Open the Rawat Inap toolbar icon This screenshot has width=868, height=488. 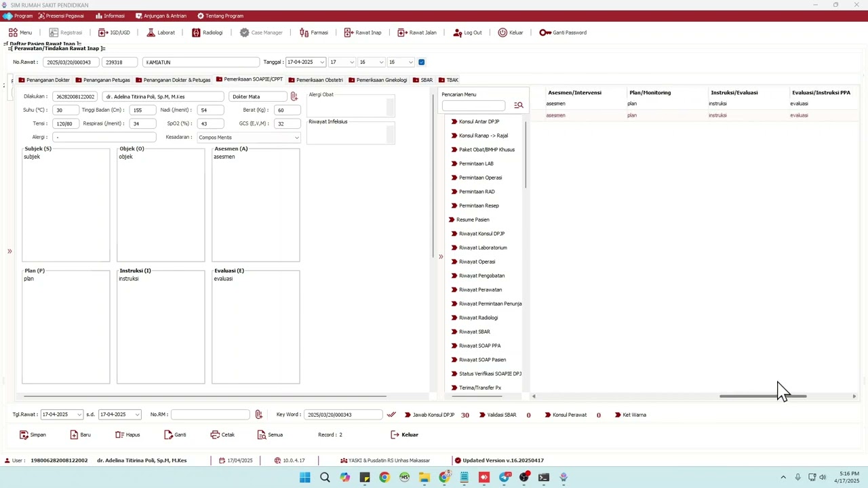pos(349,33)
